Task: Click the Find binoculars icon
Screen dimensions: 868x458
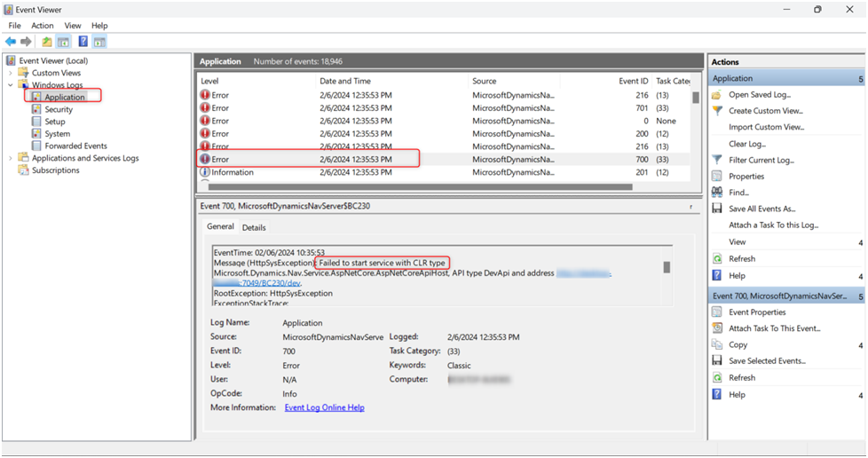Action: coord(717,193)
